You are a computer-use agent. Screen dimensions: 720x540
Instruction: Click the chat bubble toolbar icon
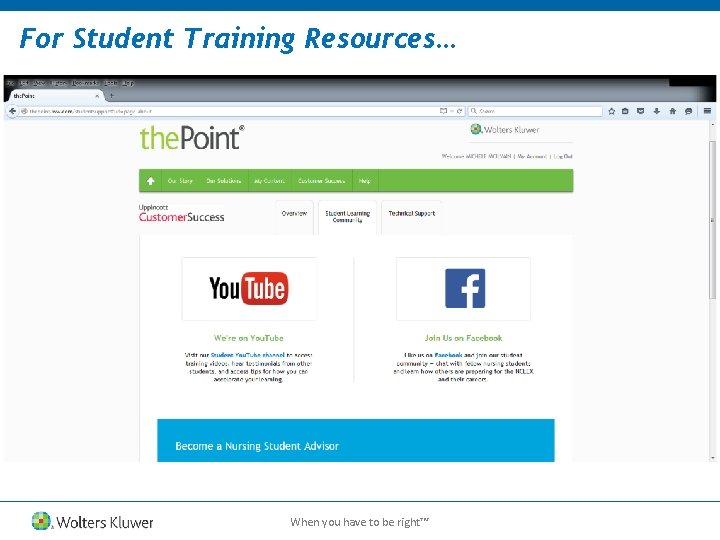[688, 111]
